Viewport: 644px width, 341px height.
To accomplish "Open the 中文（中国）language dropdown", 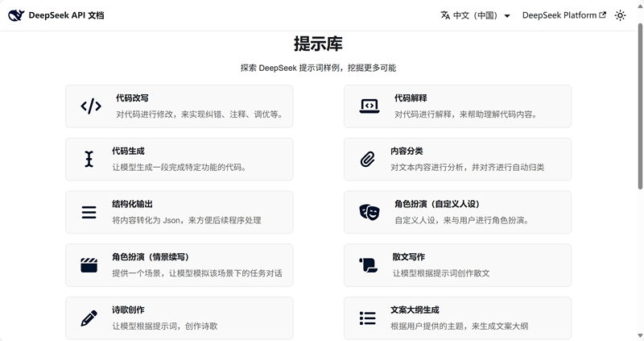I will [x=475, y=15].
